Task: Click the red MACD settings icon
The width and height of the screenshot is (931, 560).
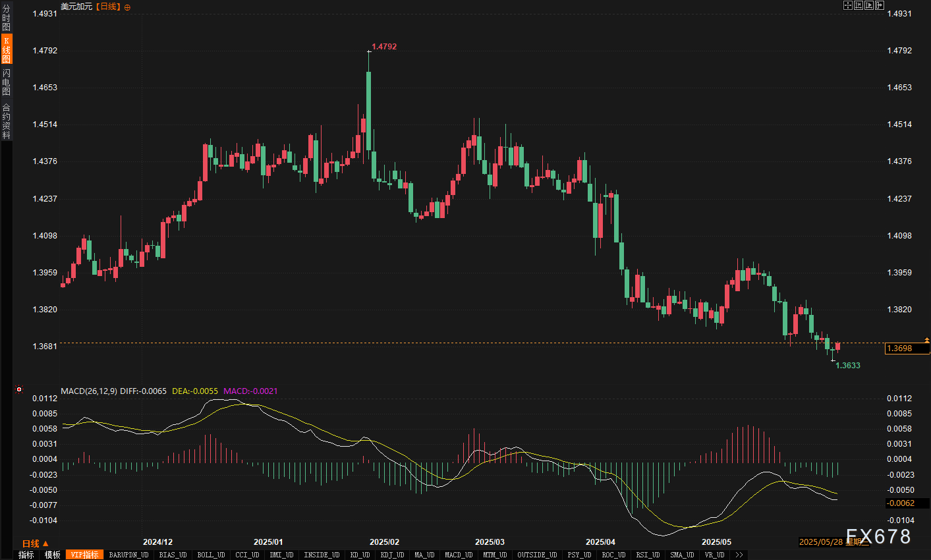Action: click(19, 389)
